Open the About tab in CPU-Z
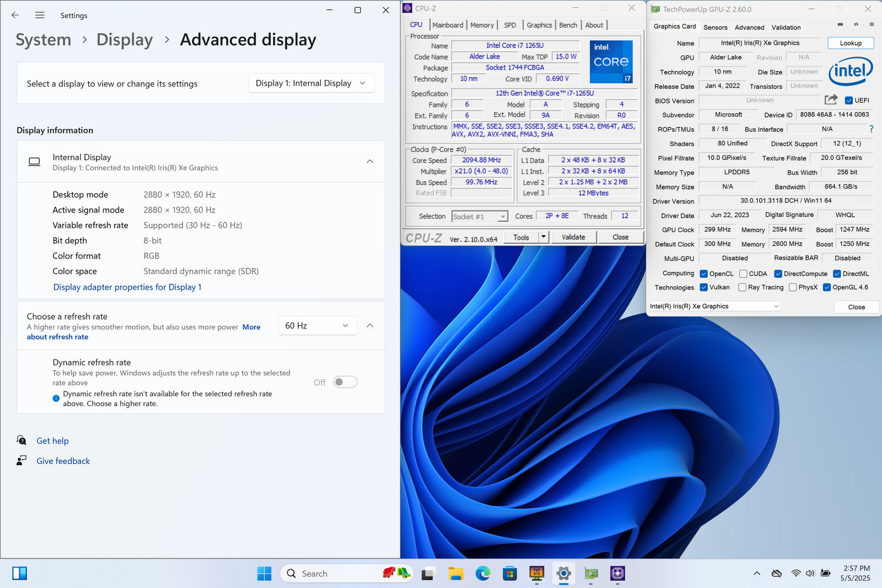Viewport: 882px width, 588px height. coord(594,25)
